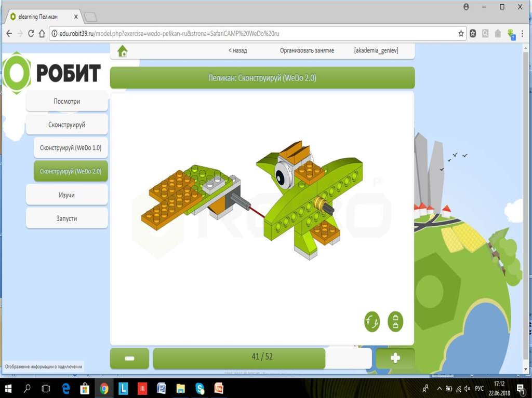Open Microsoft Store from taskbar

coord(85,389)
